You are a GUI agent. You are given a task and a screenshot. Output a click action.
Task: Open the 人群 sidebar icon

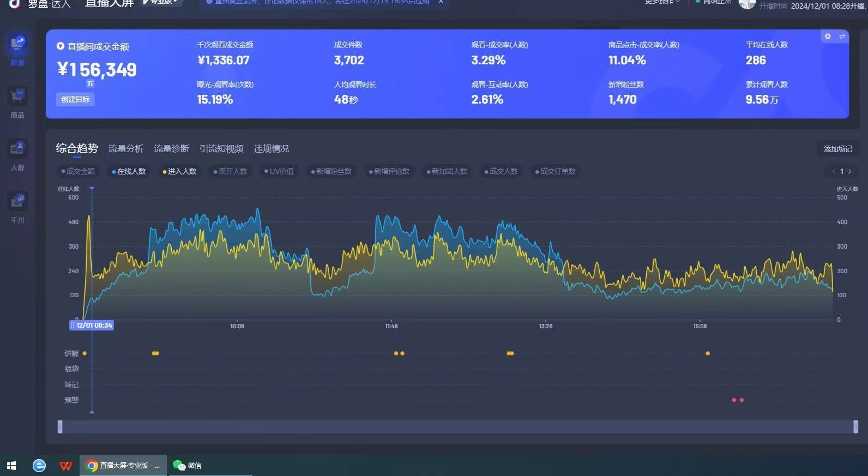pos(17,155)
